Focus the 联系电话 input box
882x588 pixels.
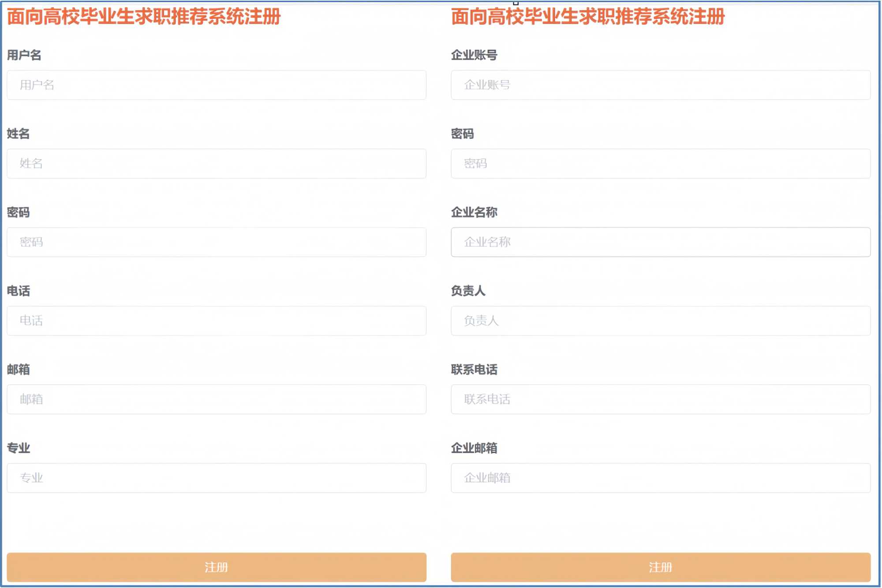tap(660, 399)
